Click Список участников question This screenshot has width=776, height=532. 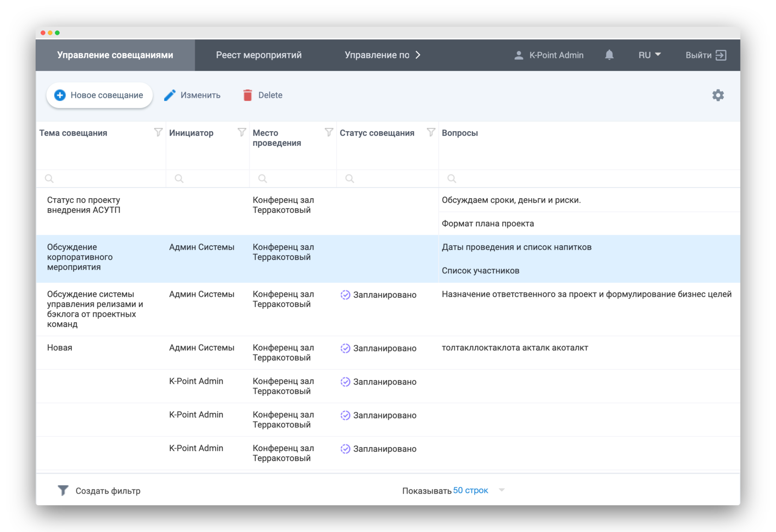click(x=480, y=271)
